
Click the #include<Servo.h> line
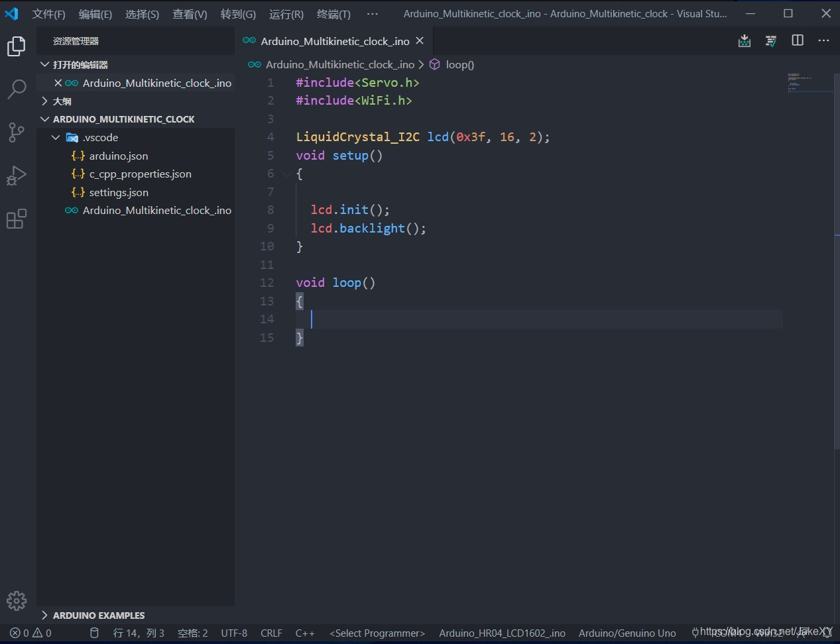[357, 83]
